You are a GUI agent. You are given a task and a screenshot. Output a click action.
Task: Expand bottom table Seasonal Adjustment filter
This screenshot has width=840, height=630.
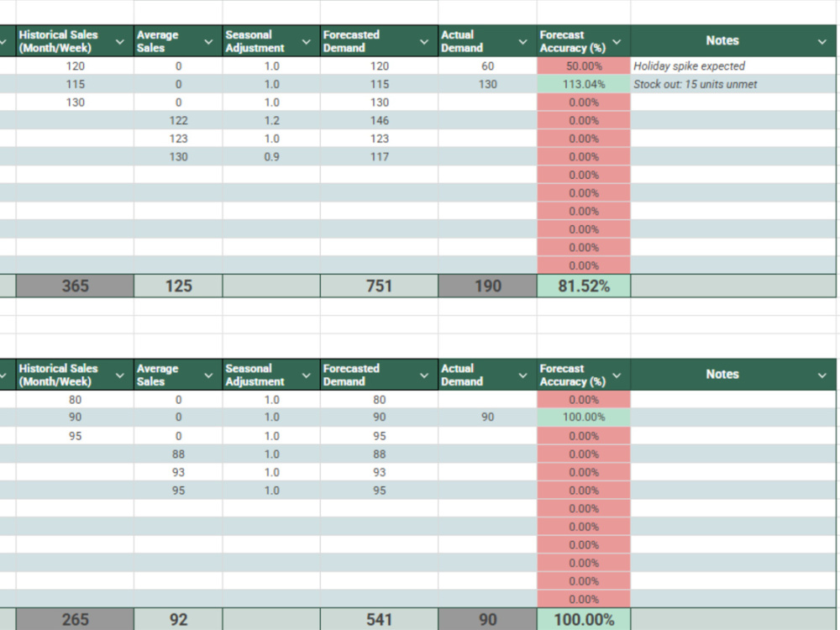307,375
